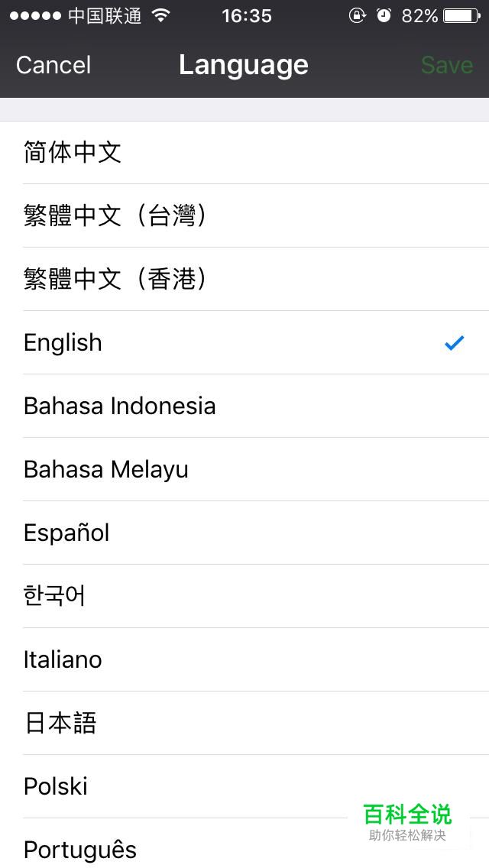This screenshot has width=489, height=868.
Task: Select 繁體中文（台灣）language option
Action: point(244,216)
